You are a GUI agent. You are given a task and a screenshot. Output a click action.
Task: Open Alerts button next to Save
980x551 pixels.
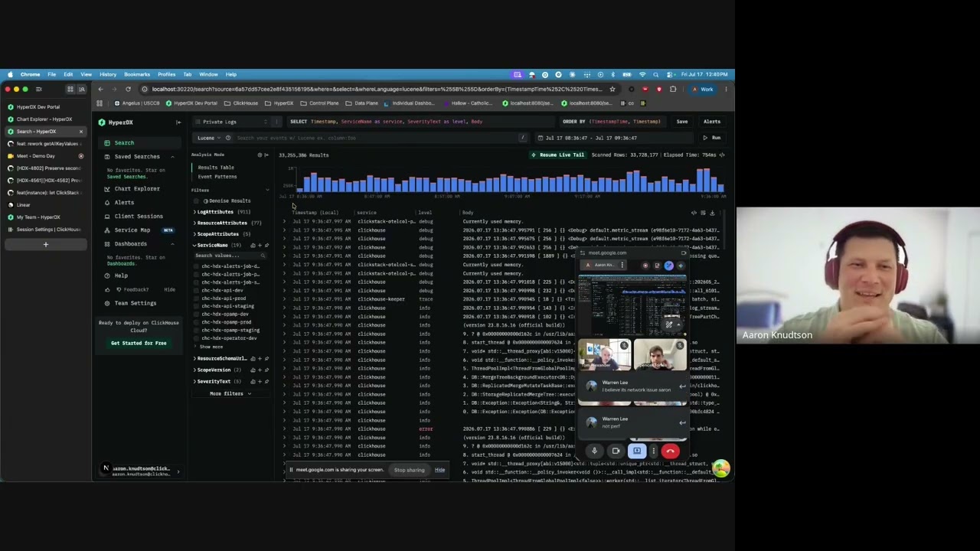pyautogui.click(x=711, y=122)
